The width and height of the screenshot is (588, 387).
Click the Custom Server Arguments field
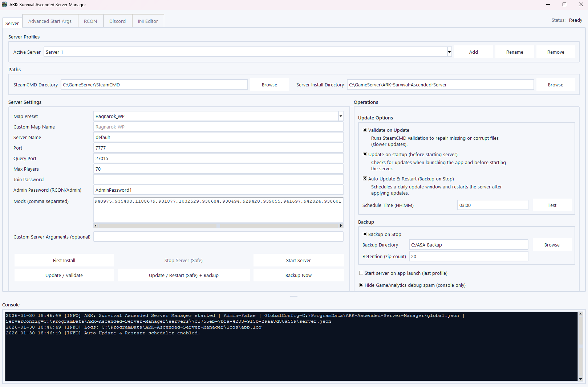click(218, 237)
